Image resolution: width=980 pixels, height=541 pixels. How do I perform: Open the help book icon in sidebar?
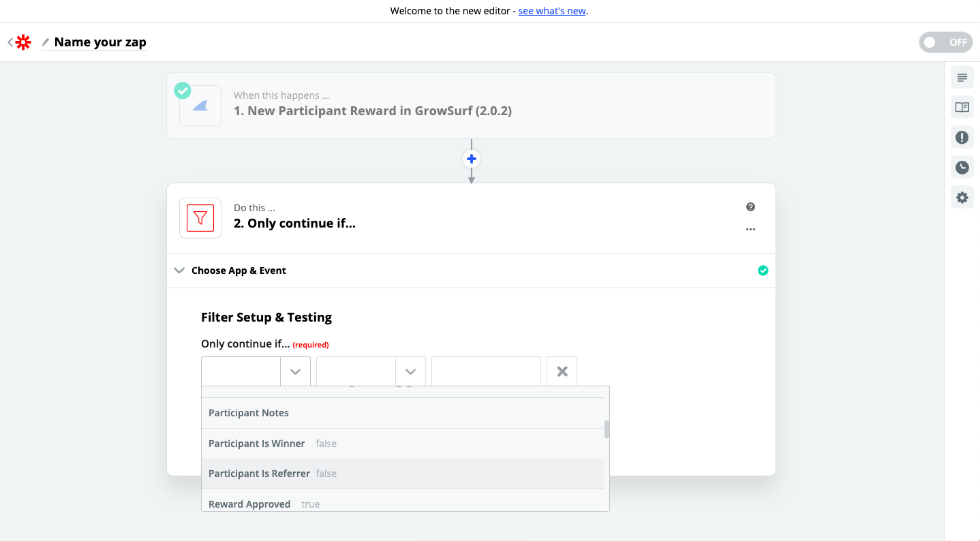pyautogui.click(x=962, y=108)
